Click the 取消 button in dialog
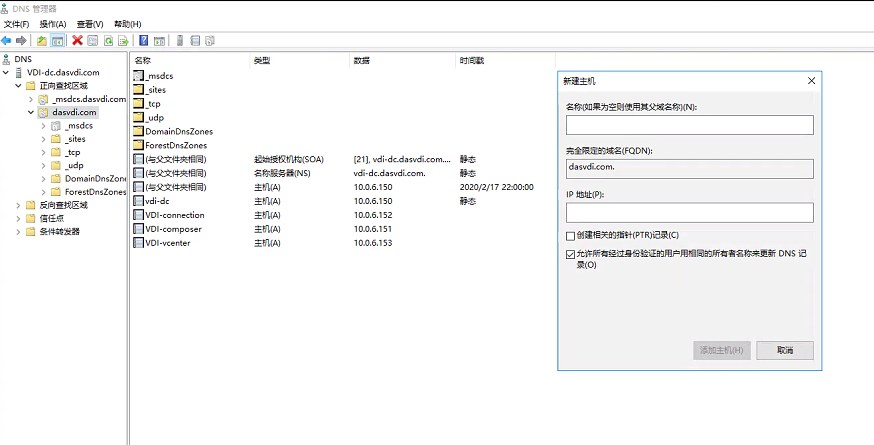Viewport: 874px width, 445px height. (785, 351)
